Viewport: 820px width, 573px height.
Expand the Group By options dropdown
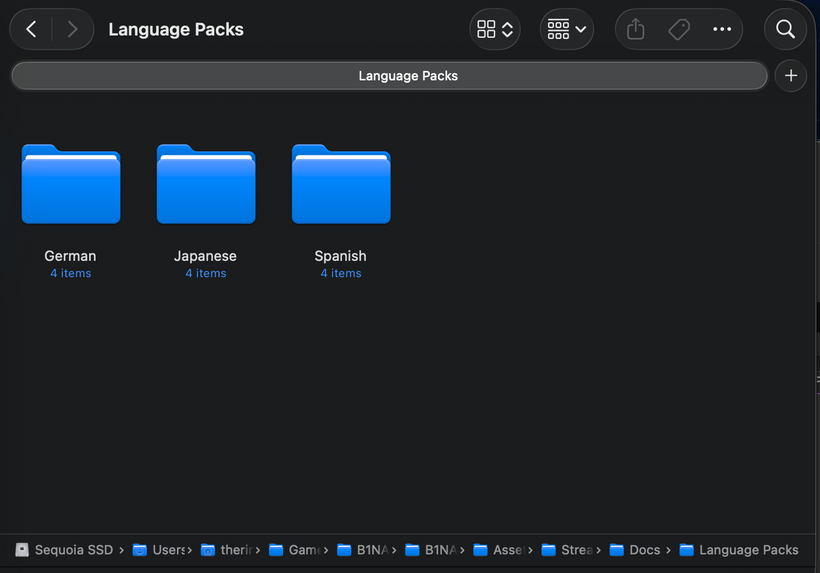[x=567, y=30]
